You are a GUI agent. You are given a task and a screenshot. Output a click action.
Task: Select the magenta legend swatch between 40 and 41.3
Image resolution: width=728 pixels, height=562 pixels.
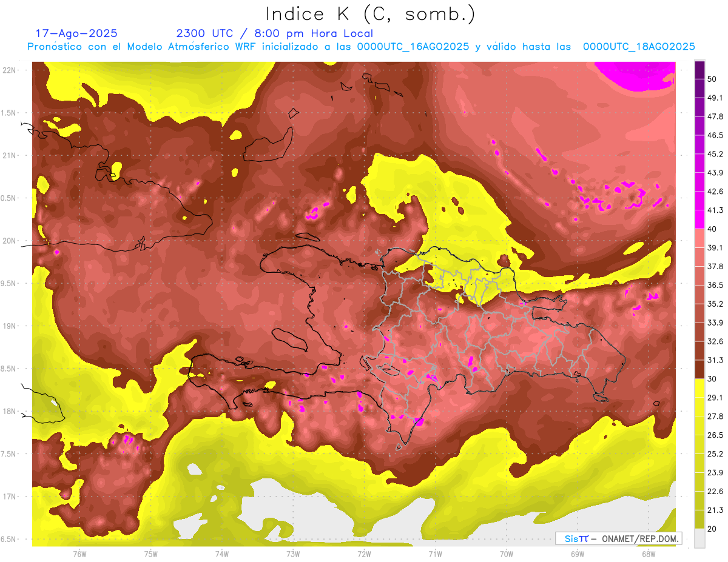tap(700, 219)
